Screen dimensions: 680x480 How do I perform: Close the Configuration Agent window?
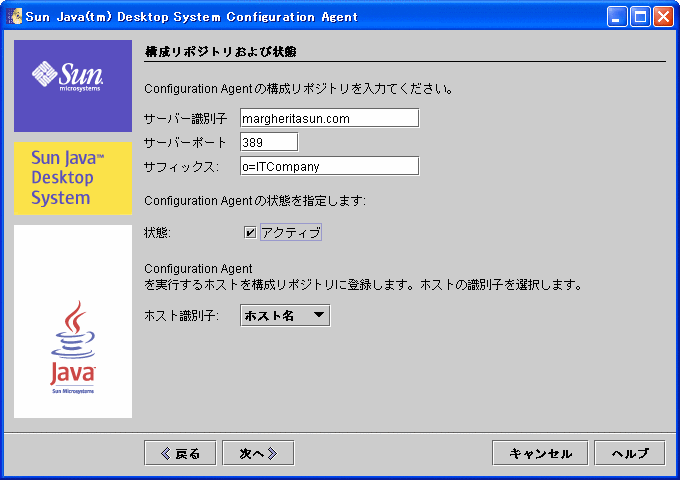coord(664,17)
